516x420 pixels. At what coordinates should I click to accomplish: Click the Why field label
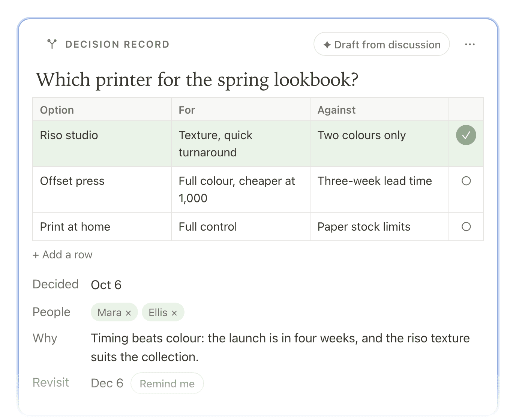(x=45, y=338)
